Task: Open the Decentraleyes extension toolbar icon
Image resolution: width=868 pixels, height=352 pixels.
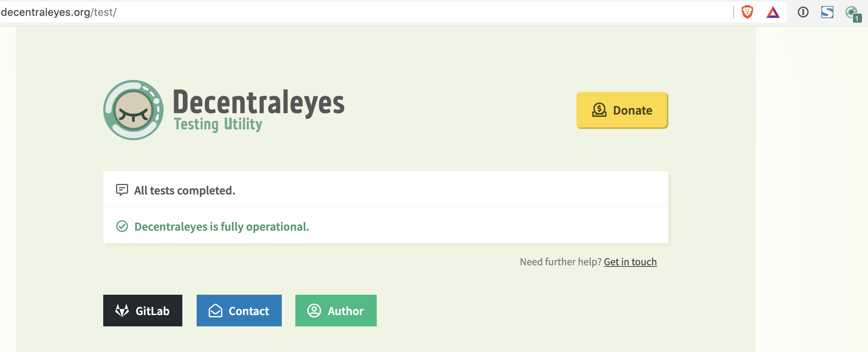Action: (853, 14)
